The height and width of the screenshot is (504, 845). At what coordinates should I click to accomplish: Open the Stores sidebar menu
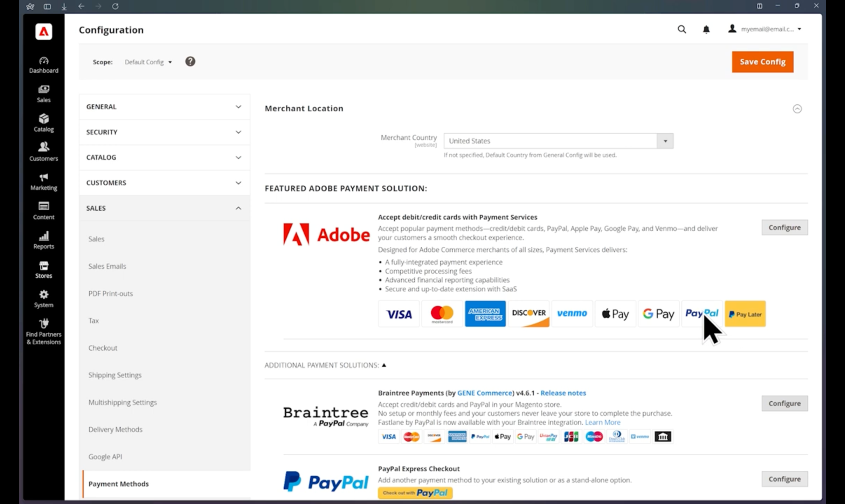(x=43, y=269)
